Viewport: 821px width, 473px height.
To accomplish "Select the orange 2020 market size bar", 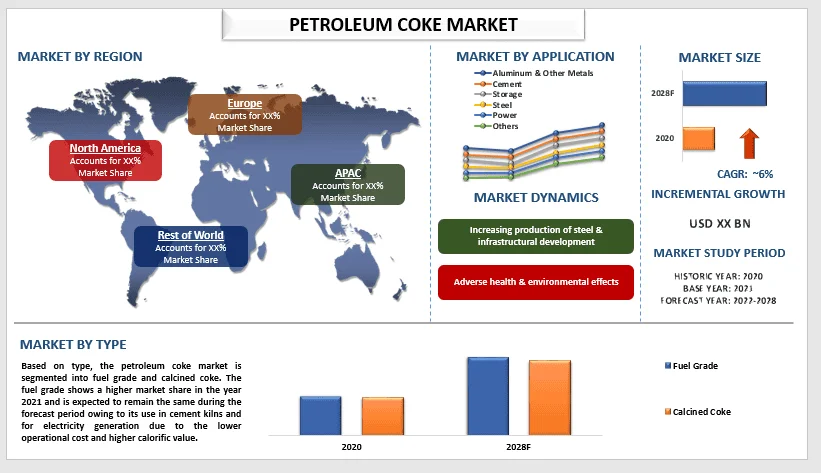I will coord(698,138).
